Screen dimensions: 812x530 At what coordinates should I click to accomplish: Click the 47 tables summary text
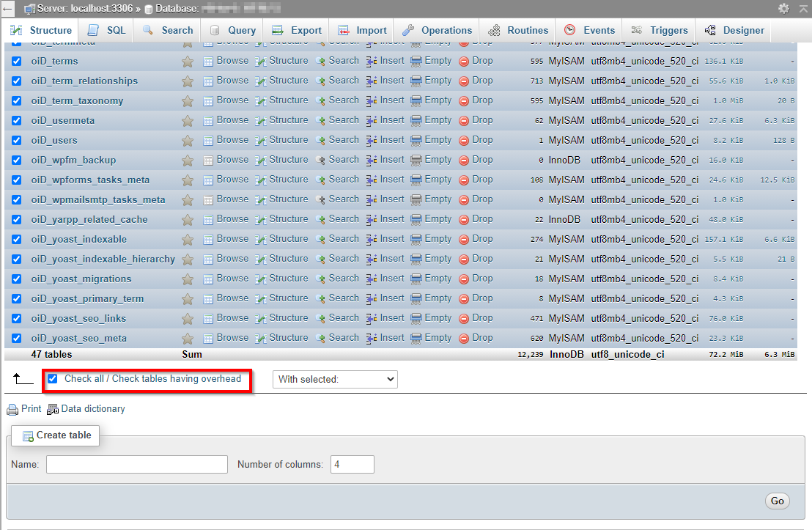[x=51, y=355]
